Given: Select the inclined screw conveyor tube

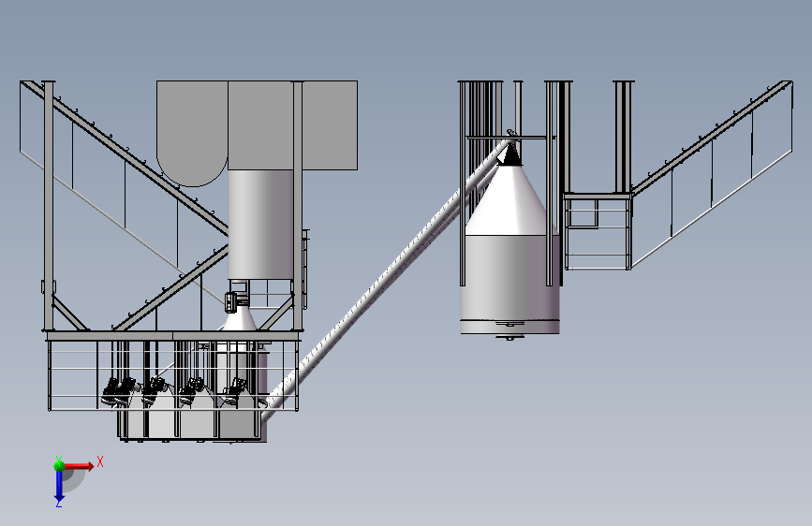Looking at the screenshot, I should pyautogui.click(x=386, y=280).
